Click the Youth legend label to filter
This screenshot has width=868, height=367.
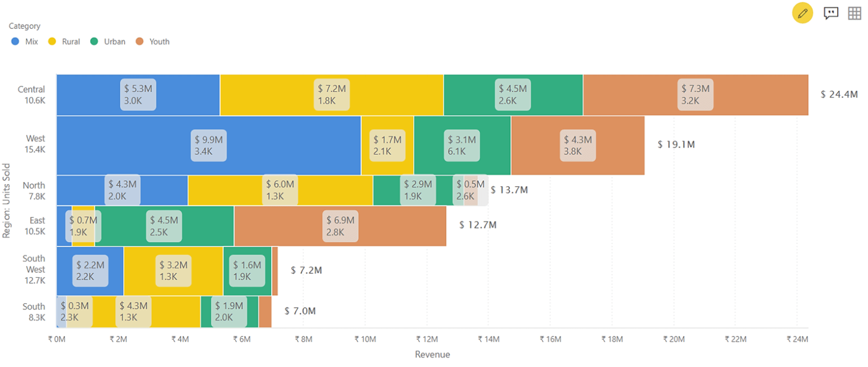[159, 41]
